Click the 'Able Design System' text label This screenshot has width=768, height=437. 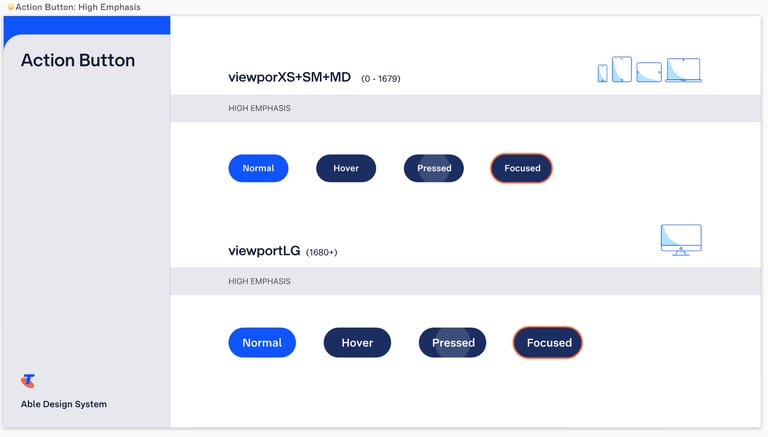pos(64,404)
